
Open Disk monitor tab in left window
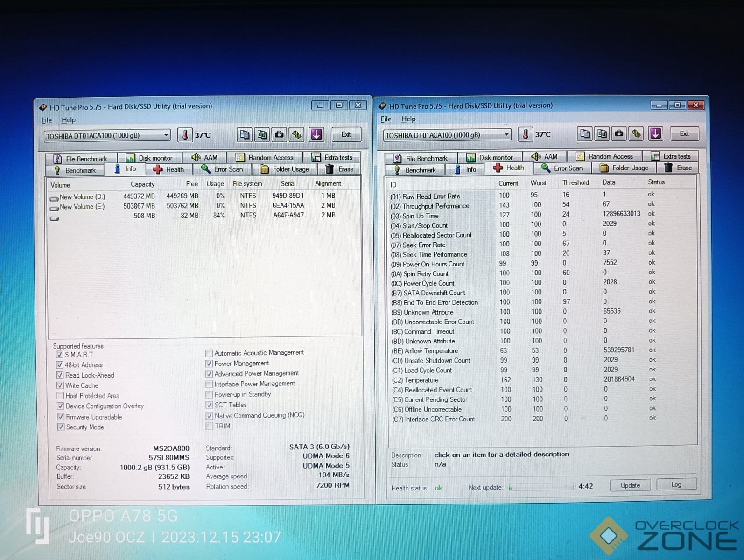pos(150,158)
